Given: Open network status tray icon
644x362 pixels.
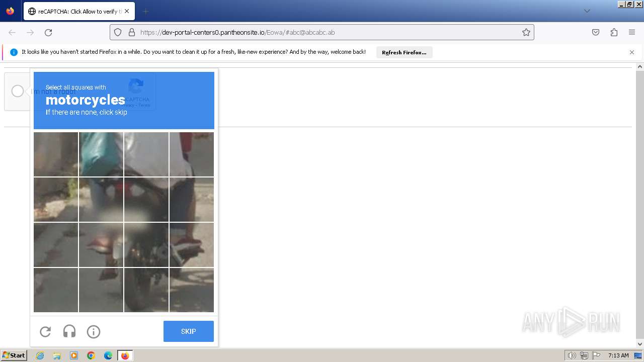Looking at the screenshot, I should (584, 355).
